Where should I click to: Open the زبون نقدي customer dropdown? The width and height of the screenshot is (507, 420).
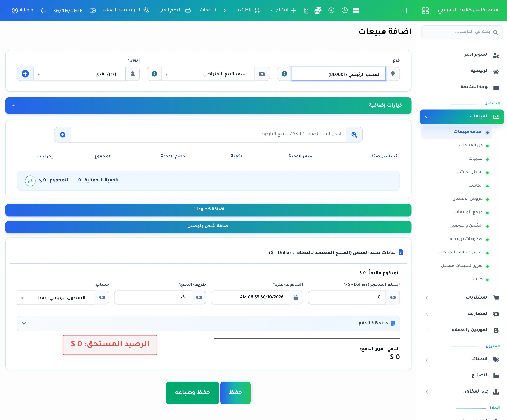(x=79, y=74)
